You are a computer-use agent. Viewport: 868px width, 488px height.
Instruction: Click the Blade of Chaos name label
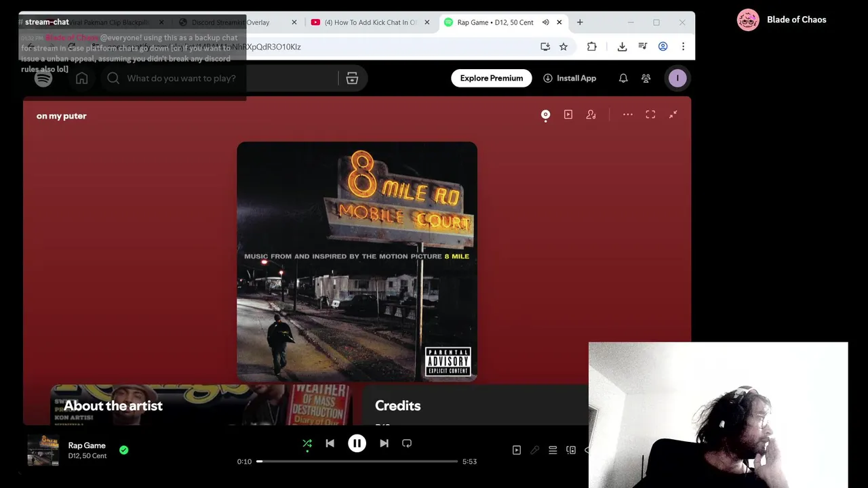point(796,20)
